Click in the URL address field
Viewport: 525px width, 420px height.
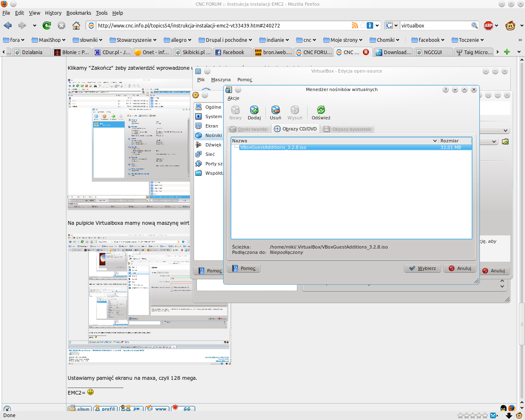[x=224, y=25]
